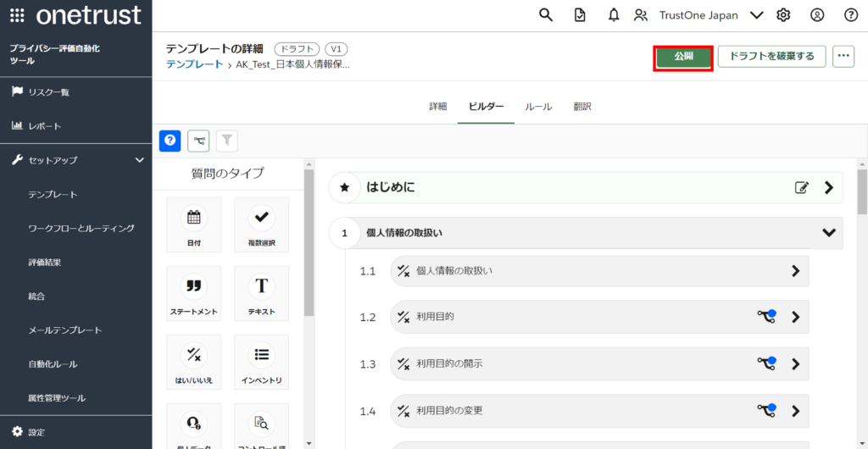Viewport: 868px width, 449px height.
Task: Click the branching icon on 利用目的の開示 row
Action: point(766,363)
